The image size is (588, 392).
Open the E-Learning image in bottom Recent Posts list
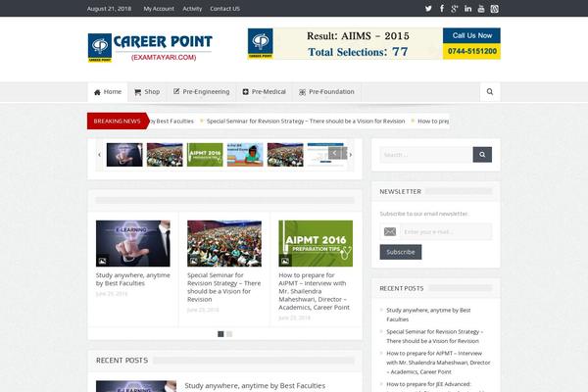(x=136, y=386)
